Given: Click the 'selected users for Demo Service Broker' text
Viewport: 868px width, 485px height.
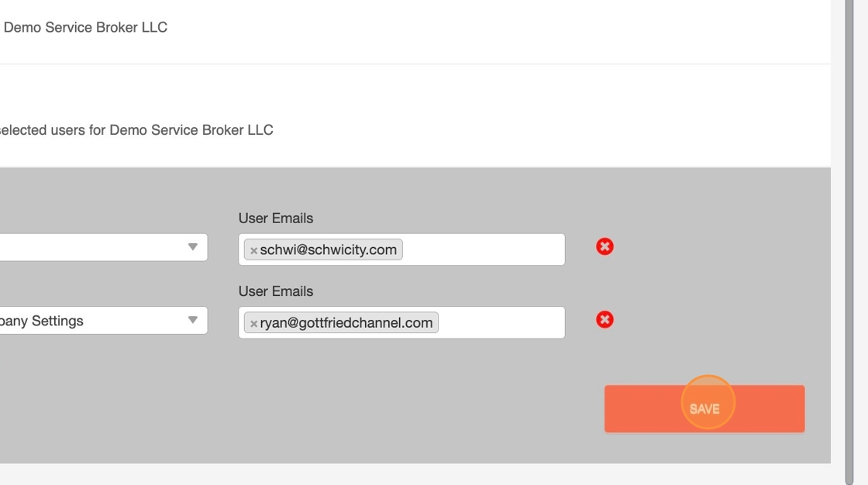Looking at the screenshot, I should [136, 130].
